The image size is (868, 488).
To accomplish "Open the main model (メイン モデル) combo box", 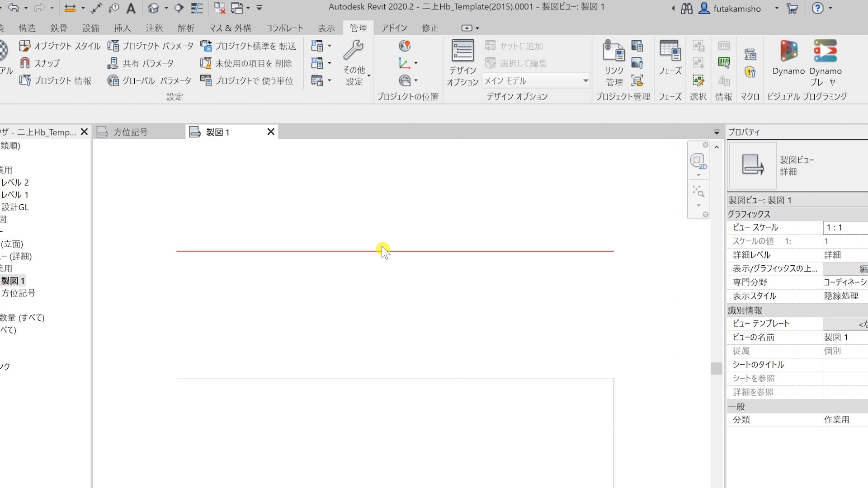I will pyautogui.click(x=536, y=81).
